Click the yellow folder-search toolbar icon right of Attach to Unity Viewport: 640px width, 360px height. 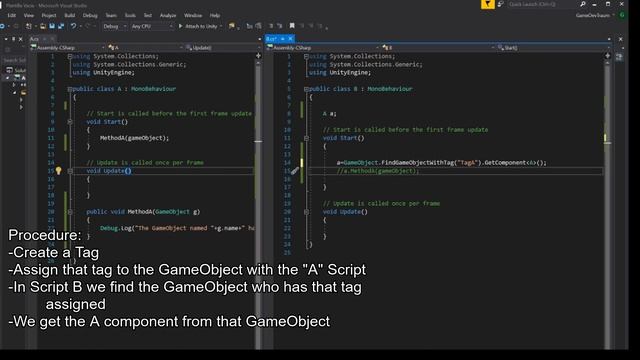[232, 26]
